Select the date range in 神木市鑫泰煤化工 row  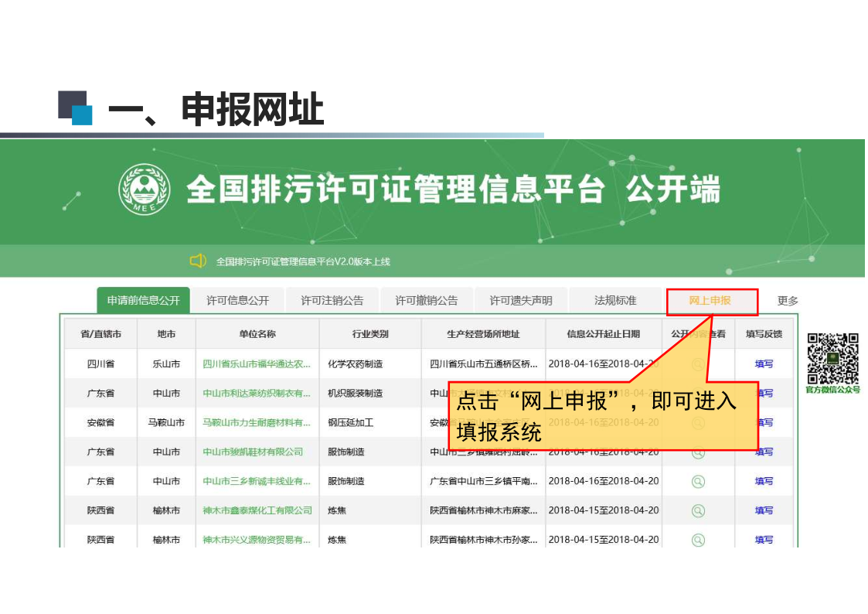click(x=604, y=511)
